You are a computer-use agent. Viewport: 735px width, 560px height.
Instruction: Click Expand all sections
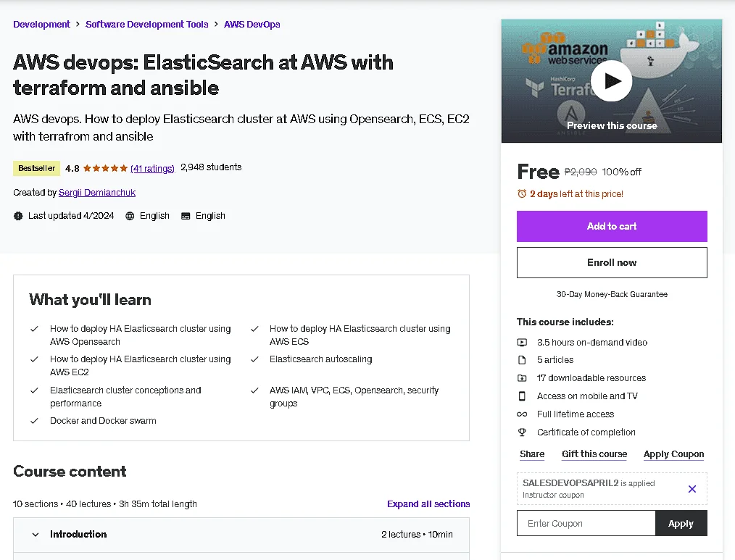click(428, 504)
